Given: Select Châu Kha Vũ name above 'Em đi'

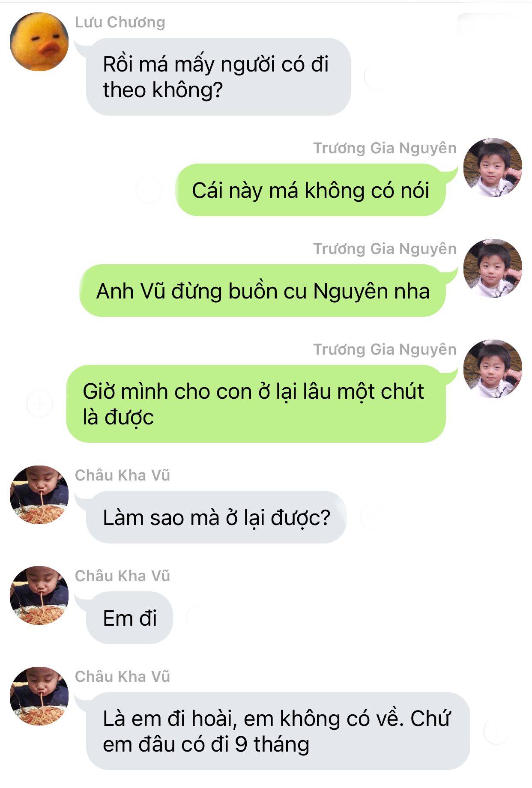Looking at the screenshot, I should pyautogui.click(x=123, y=576).
